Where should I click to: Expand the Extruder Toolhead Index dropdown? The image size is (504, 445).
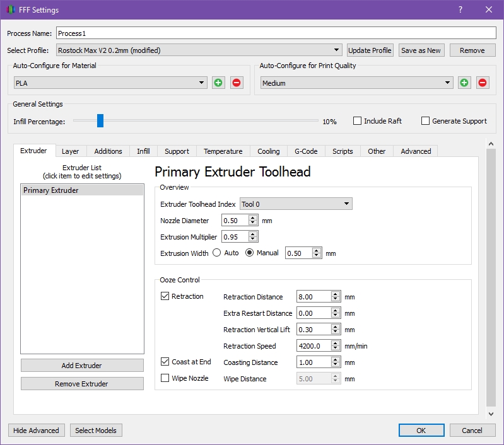[x=295, y=204]
